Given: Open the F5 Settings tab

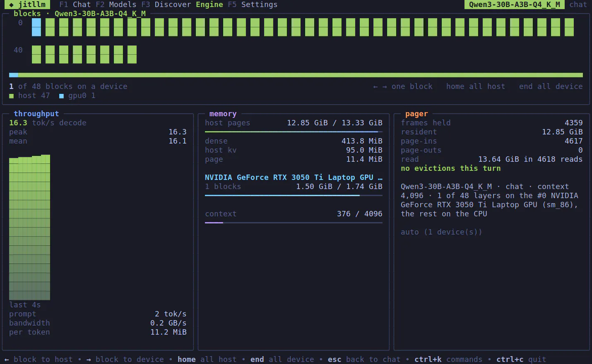Looking at the screenshot, I should tap(253, 5).
